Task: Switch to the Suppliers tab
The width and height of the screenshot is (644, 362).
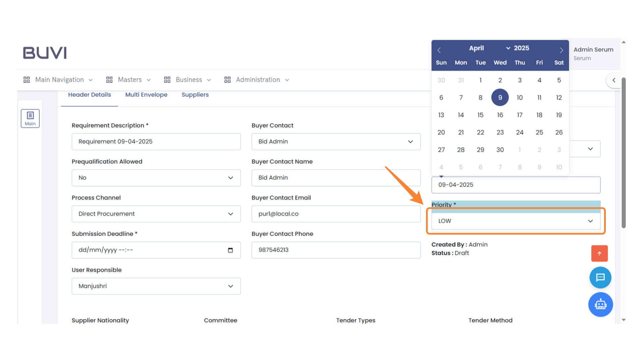Action: pos(195,95)
